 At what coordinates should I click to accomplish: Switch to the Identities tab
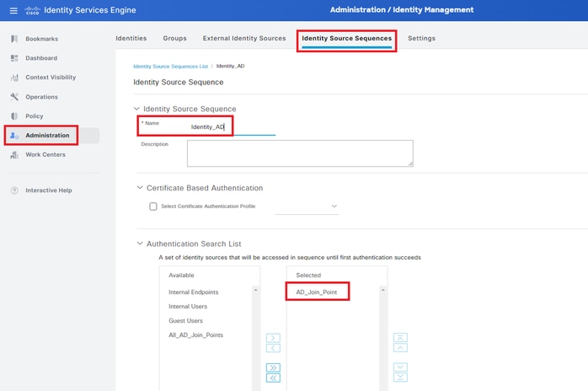131,38
